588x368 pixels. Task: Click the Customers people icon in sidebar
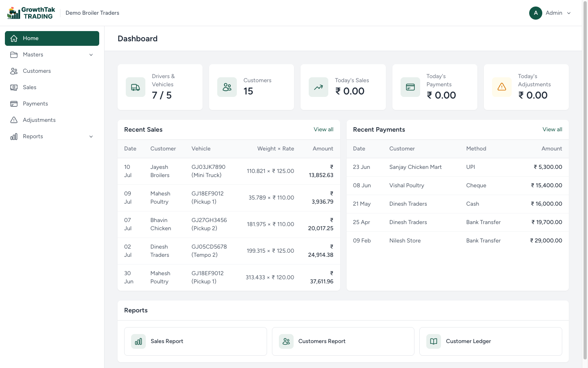point(14,71)
